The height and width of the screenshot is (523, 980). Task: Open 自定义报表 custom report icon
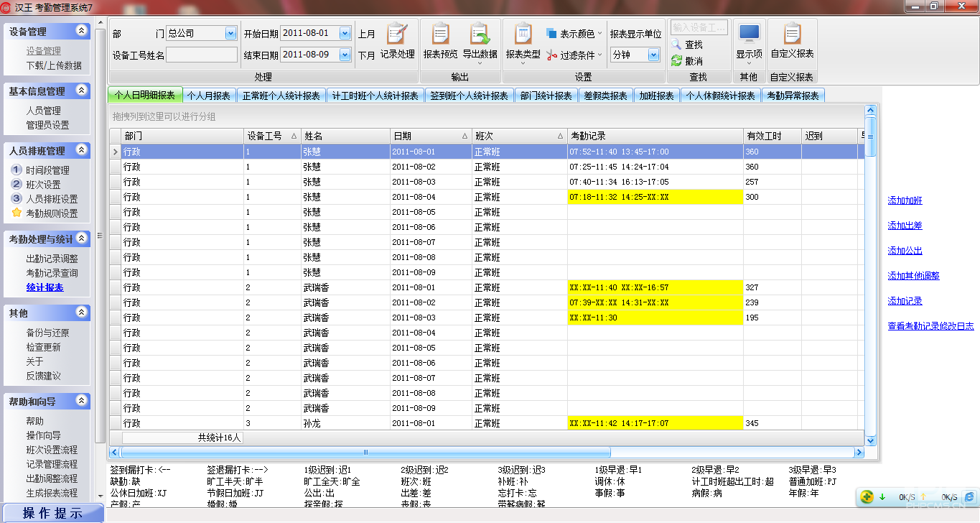(x=792, y=34)
